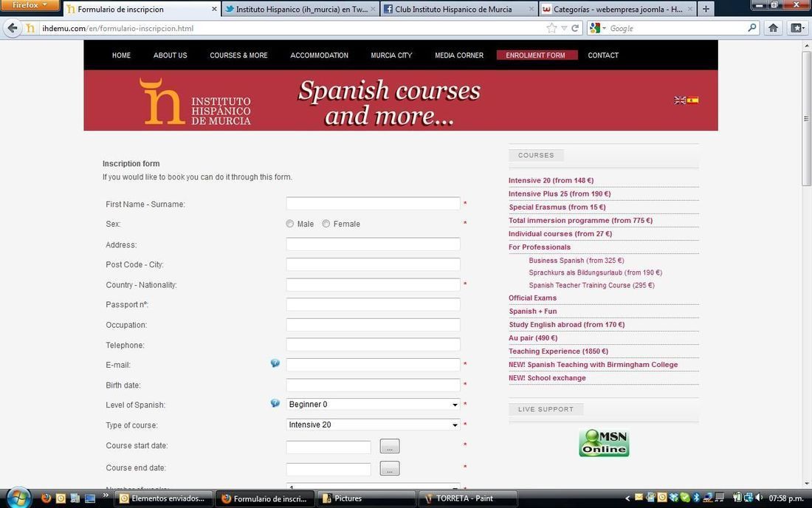The width and height of the screenshot is (812, 508).
Task: Open the Intensive Plus 25 course link
Action: [560, 193]
